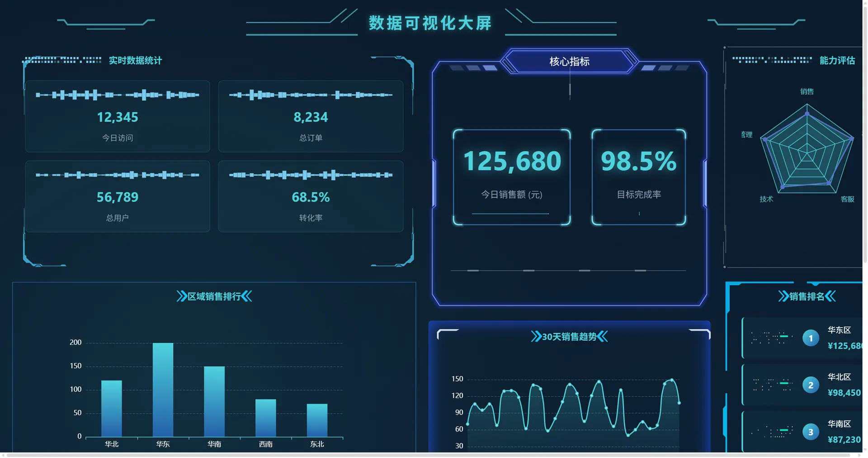
Task: Click the rank 2 badge for 华北区
Action: (x=811, y=385)
